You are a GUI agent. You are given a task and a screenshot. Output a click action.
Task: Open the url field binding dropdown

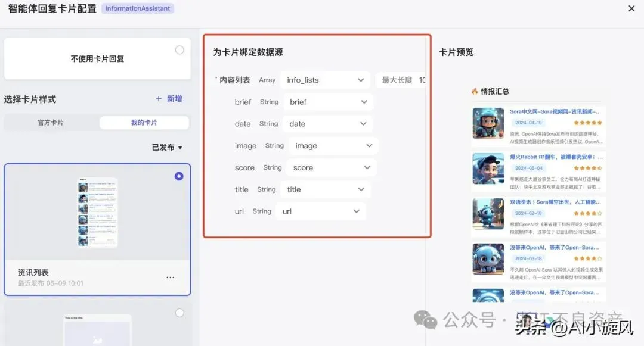tap(320, 211)
